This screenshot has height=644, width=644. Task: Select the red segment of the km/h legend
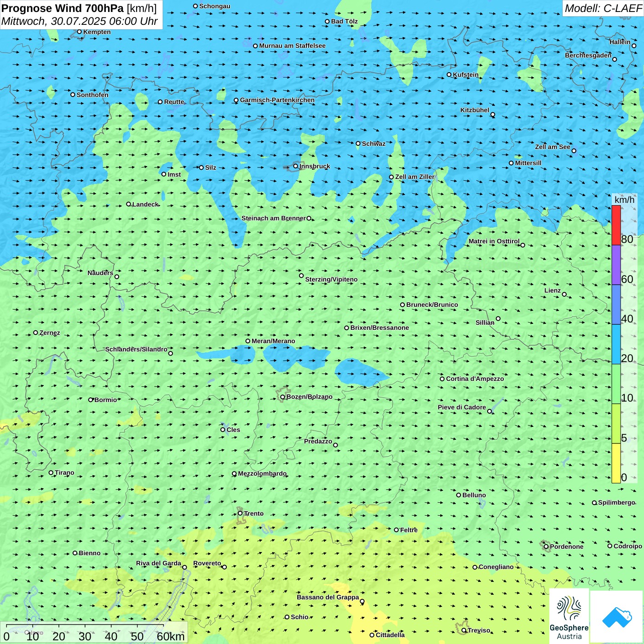tap(616, 225)
